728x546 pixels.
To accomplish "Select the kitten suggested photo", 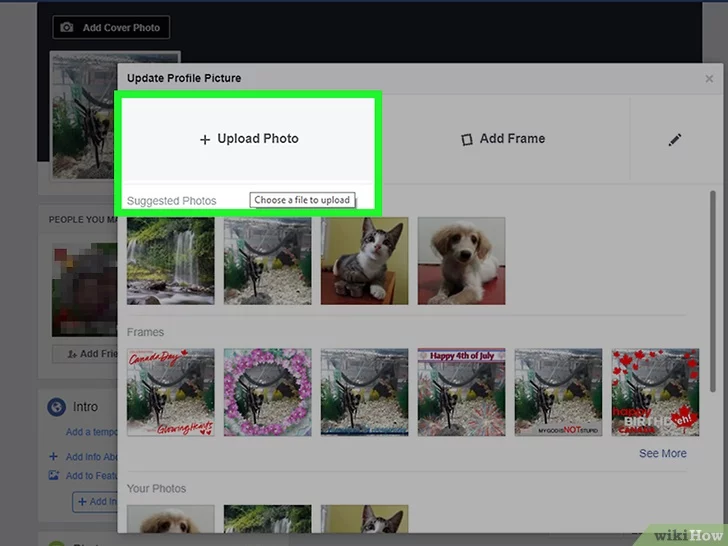I will [364, 261].
